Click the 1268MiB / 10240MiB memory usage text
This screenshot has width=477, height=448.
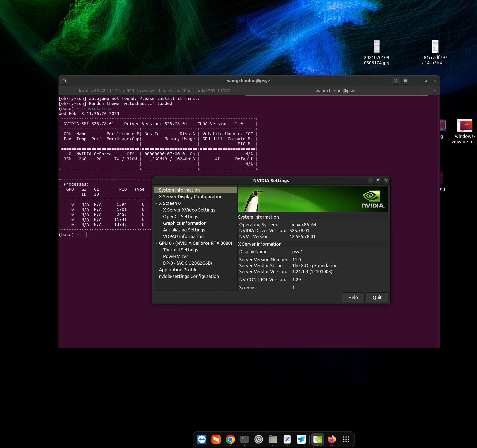point(172,159)
